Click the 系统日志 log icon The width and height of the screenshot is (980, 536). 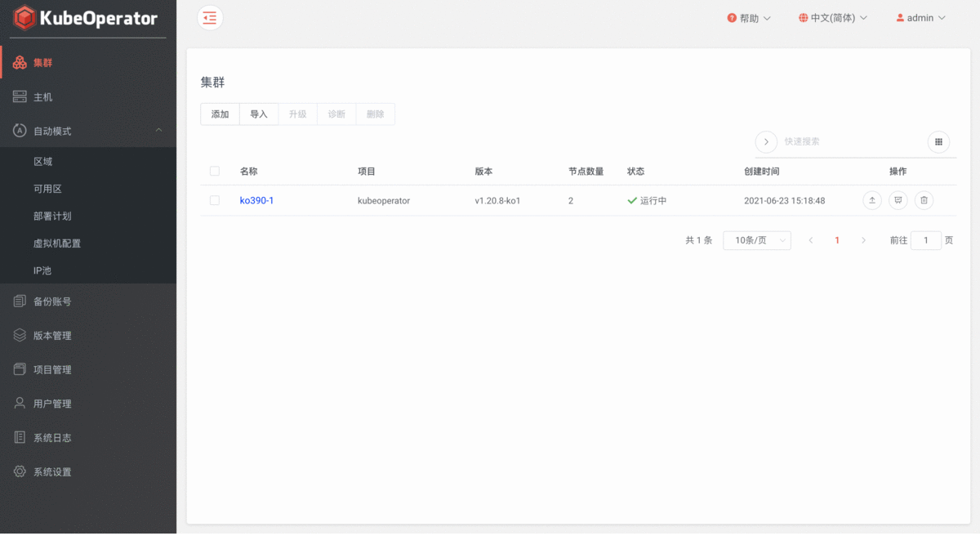click(20, 437)
